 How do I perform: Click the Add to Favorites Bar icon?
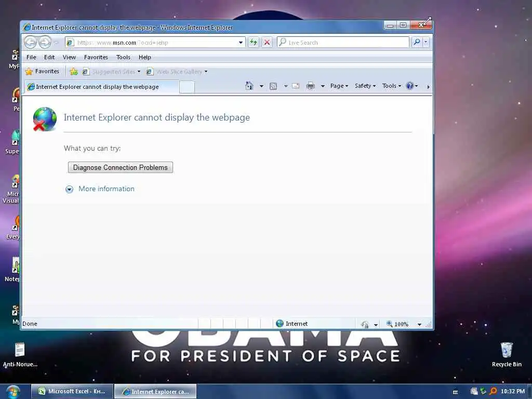point(74,72)
